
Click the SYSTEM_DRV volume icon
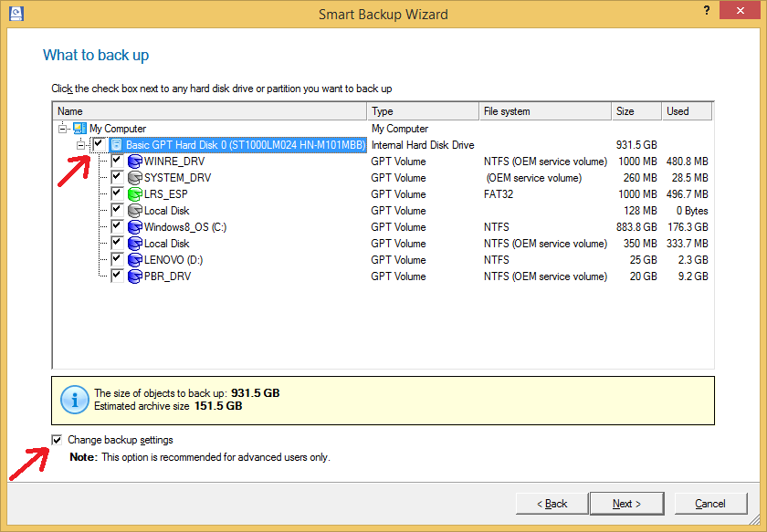(135, 178)
